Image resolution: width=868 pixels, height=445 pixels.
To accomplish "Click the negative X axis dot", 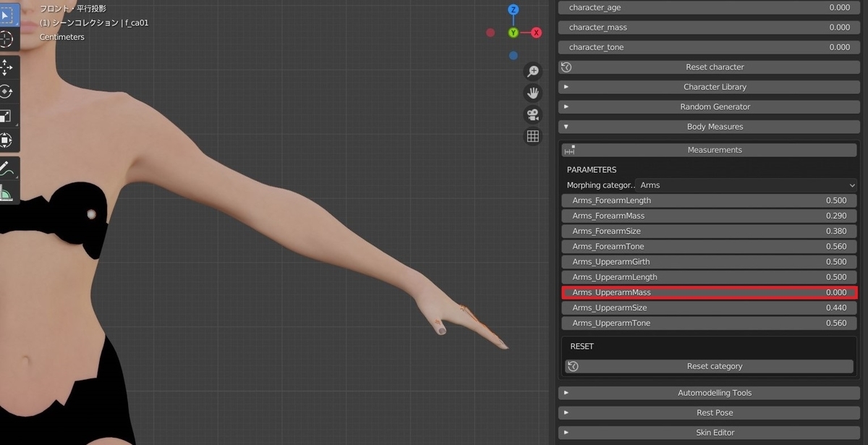I will [490, 33].
